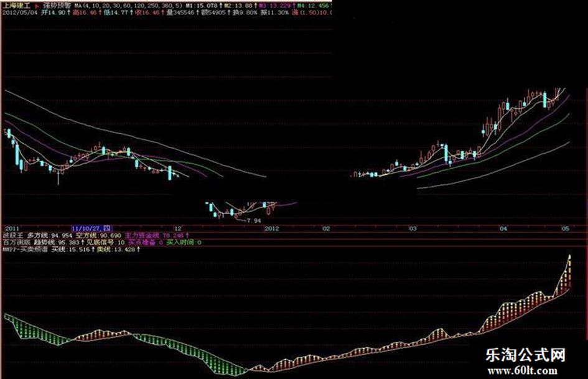Viewport: 588px width, 379px height.
Task: Click the 买线:15.516 value
Action: point(71,249)
